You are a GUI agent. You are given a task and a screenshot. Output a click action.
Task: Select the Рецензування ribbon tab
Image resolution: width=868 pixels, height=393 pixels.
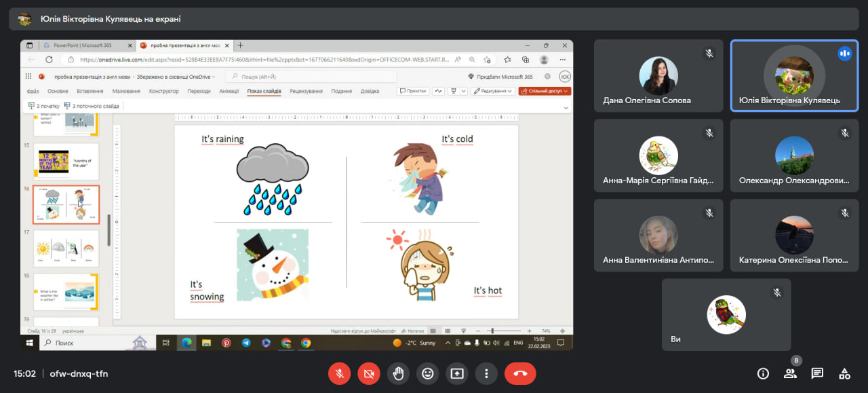tap(306, 91)
